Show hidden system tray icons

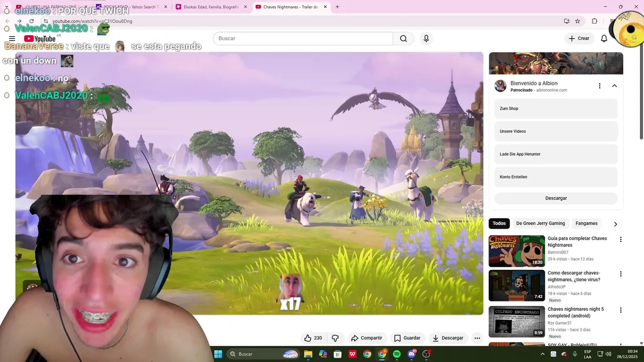click(542, 354)
